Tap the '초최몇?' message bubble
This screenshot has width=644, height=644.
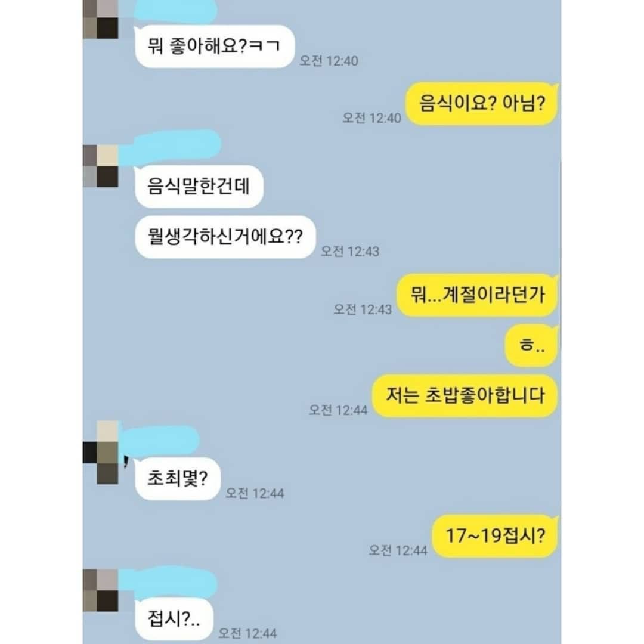pos(178,479)
